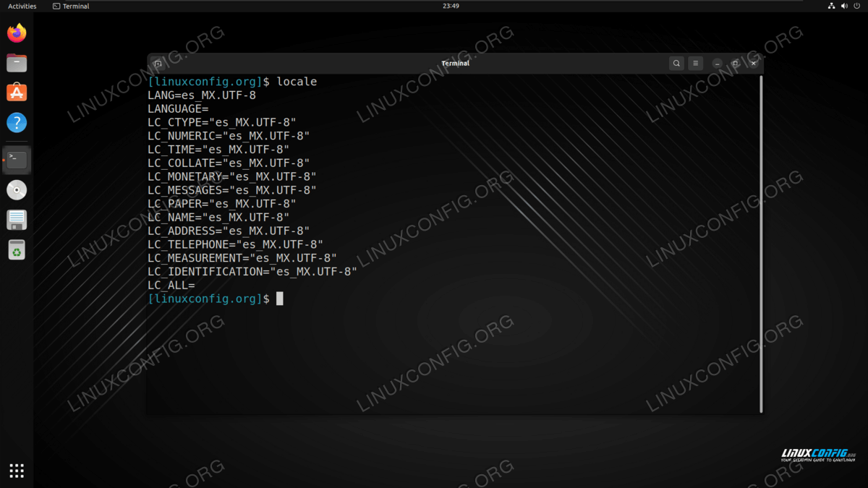
Task: Click the LC_TELEPHONE line
Action: pyautogui.click(x=235, y=244)
